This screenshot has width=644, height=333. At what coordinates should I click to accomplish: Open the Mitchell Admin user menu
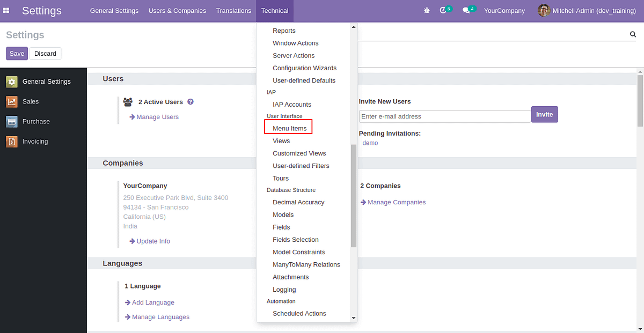(x=586, y=10)
